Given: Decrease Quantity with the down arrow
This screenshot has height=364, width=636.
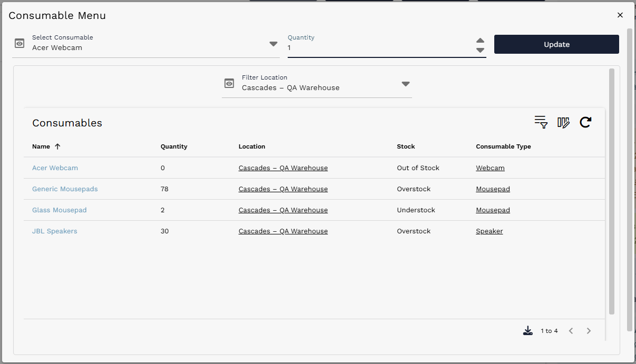Looking at the screenshot, I should pos(480,50).
